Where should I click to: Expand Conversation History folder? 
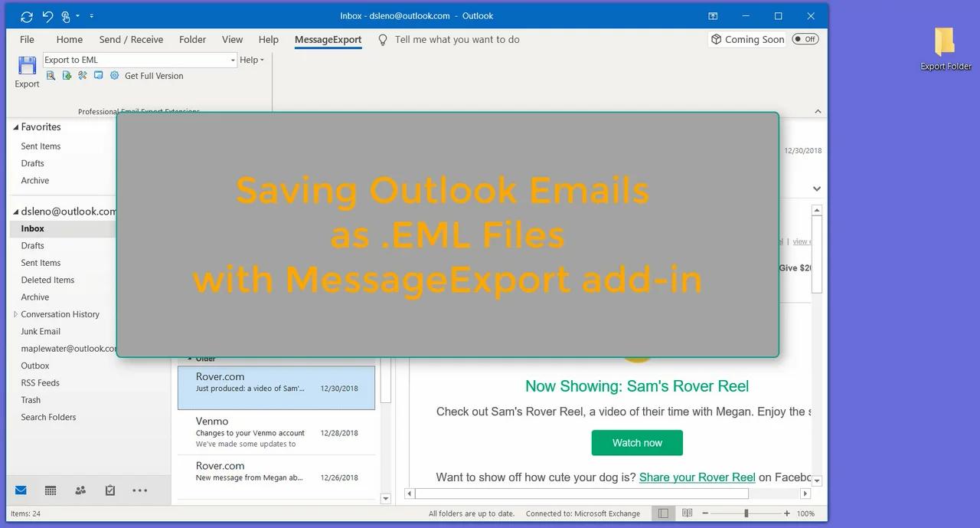15,314
